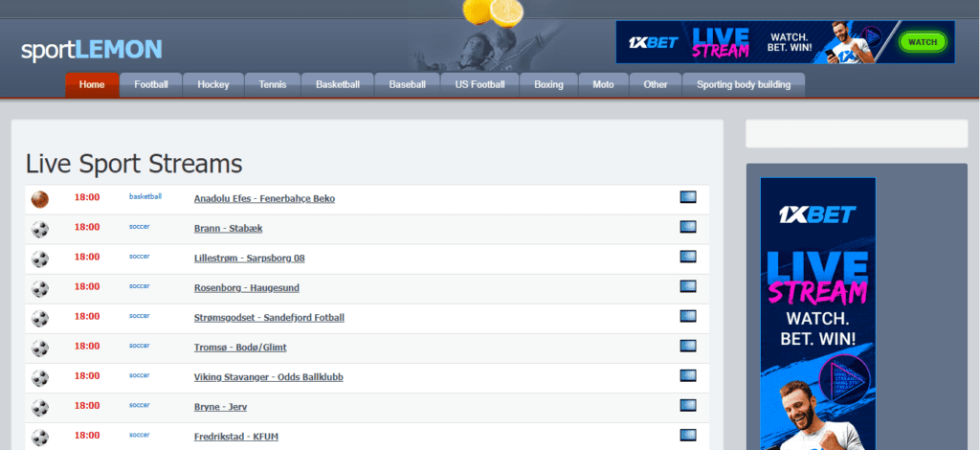
Task: Open the Moto tab
Action: (603, 85)
